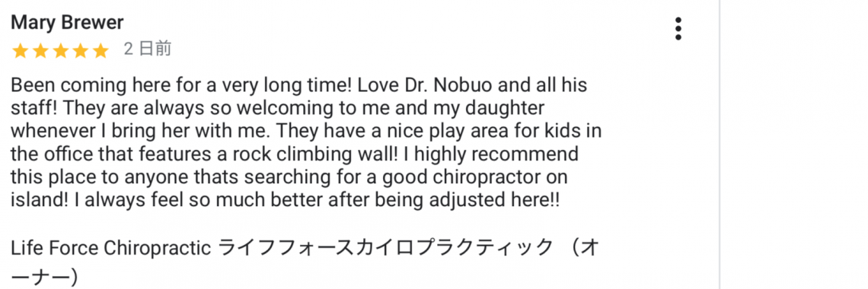This screenshot has height=289, width=868.
Task: Click the vertical divider line beside the review
Action: pos(719,144)
